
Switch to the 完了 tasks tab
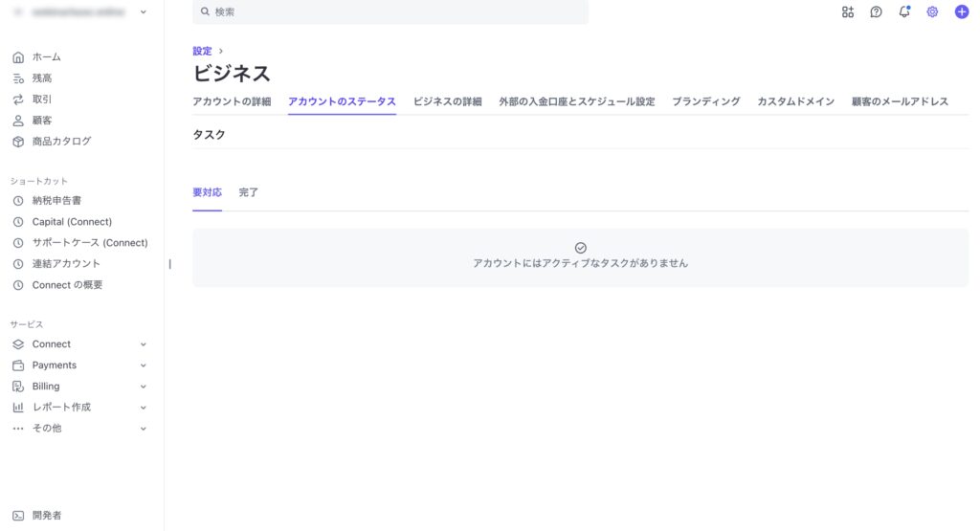[249, 193]
